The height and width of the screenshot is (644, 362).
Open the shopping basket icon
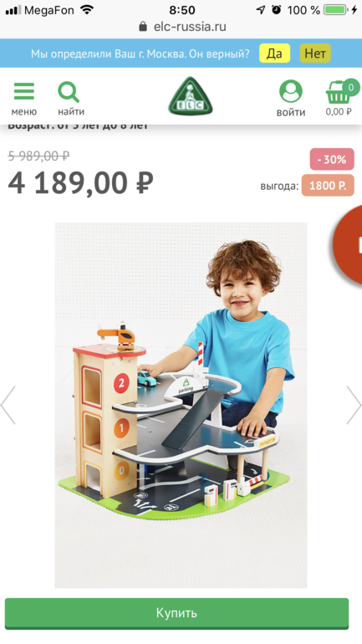pyautogui.click(x=339, y=94)
